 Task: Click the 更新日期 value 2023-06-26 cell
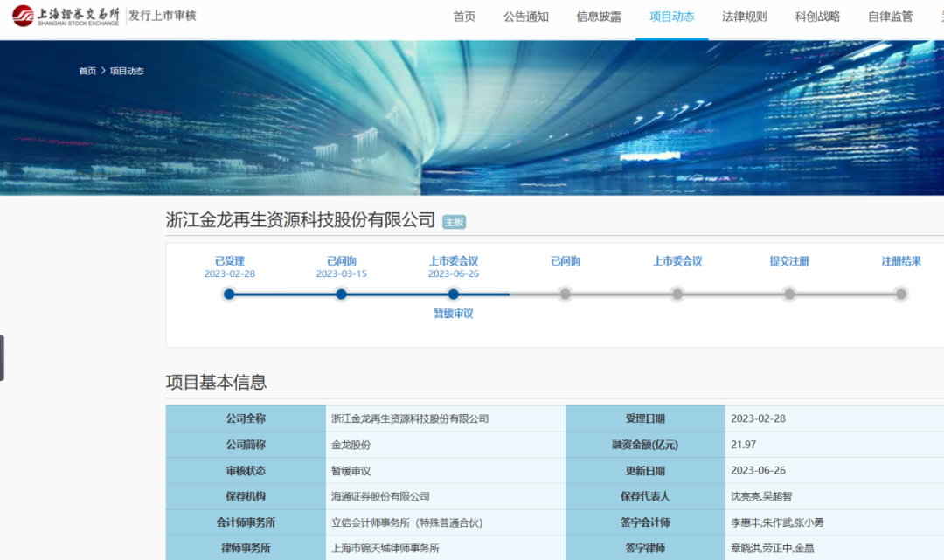pyautogui.click(x=835, y=470)
